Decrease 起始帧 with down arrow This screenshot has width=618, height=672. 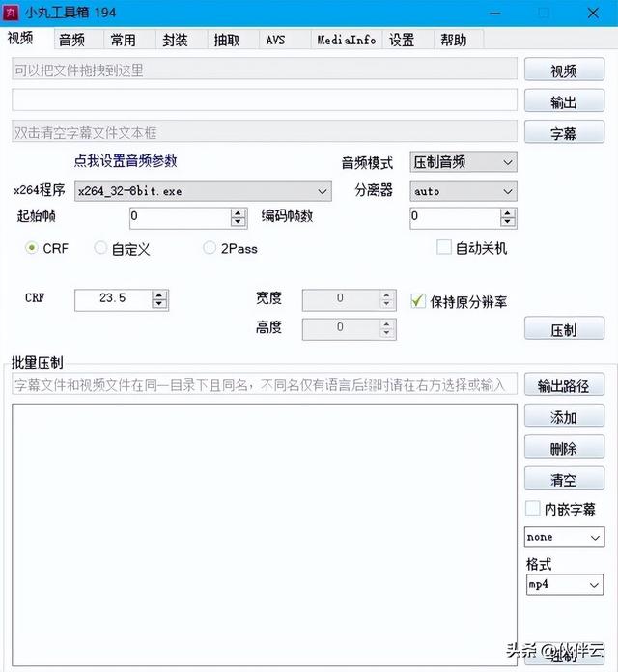(238, 222)
